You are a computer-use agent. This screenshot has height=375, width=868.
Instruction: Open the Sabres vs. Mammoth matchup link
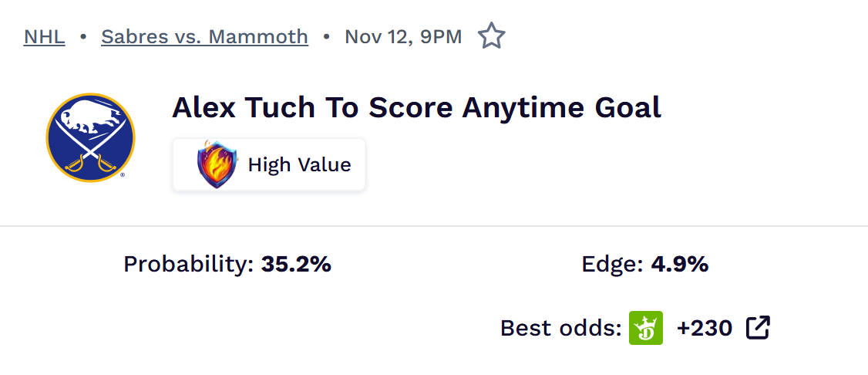[x=204, y=36]
